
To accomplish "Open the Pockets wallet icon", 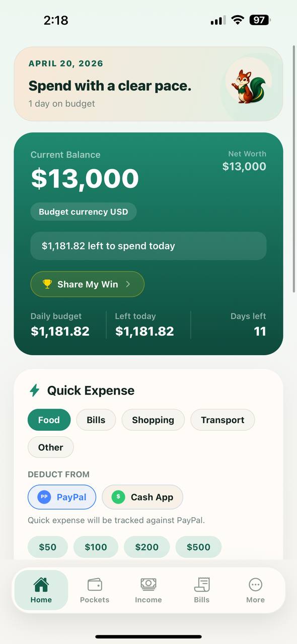I will click(94, 583).
